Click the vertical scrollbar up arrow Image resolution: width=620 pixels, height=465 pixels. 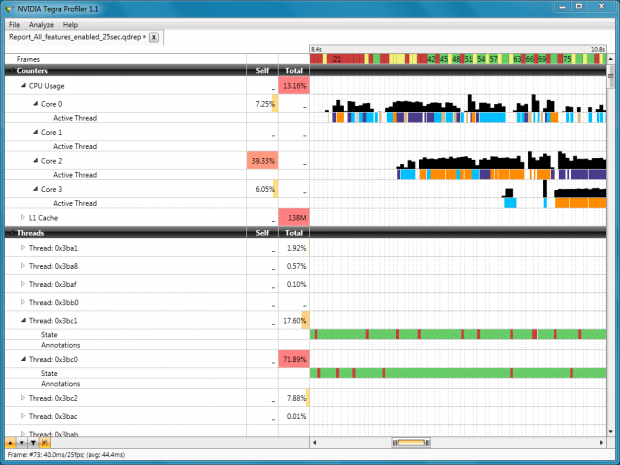point(611,59)
